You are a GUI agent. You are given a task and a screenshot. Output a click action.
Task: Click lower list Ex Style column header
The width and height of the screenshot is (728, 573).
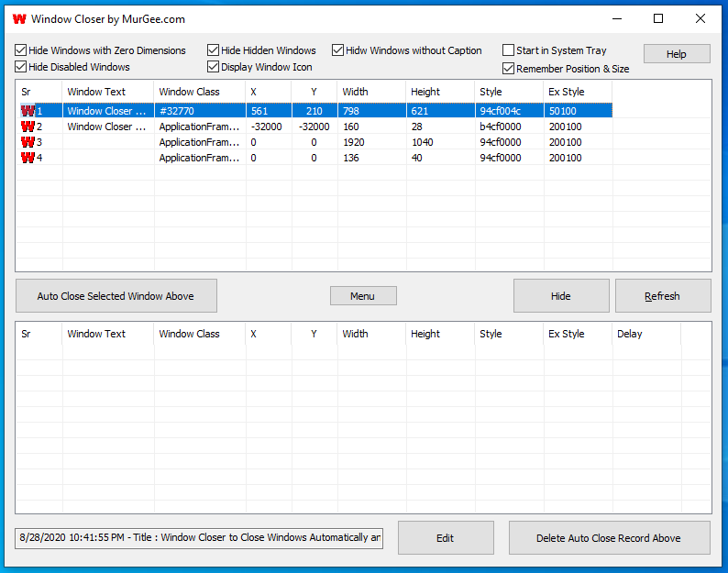(578, 334)
